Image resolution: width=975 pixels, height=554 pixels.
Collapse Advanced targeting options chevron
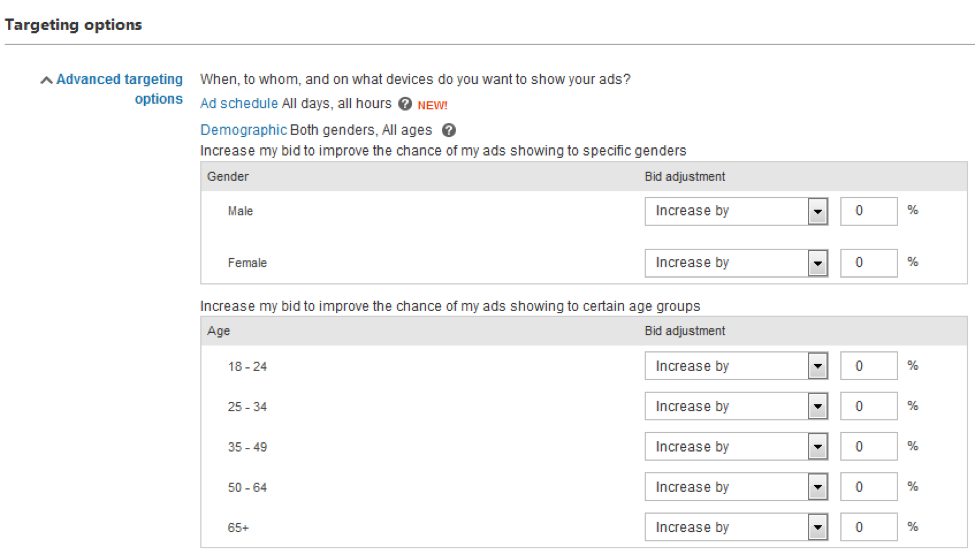coord(46,80)
